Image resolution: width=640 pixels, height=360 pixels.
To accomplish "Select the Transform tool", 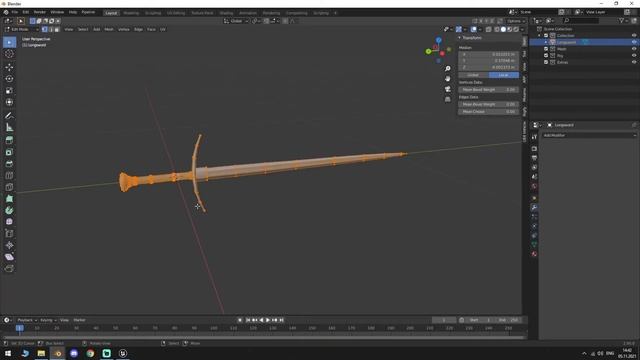I will [9, 102].
